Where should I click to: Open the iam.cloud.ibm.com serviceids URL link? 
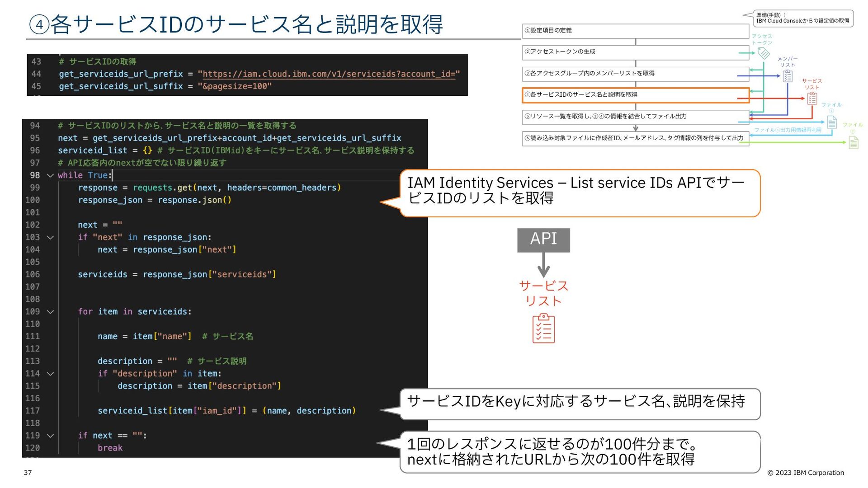point(329,74)
